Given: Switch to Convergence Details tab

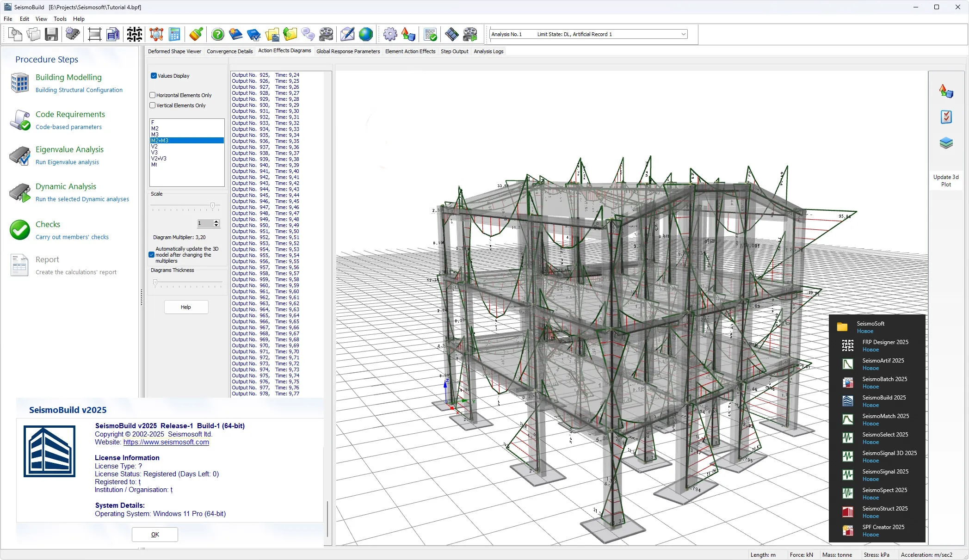Looking at the screenshot, I should tap(229, 51).
